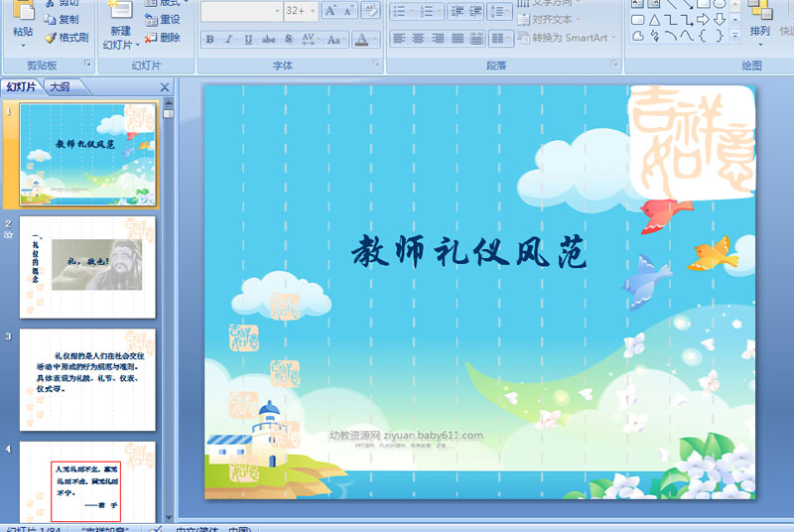The height and width of the screenshot is (532, 794).
Task: Open the Paste (粘贴) dropdown arrow
Action: pyautogui.click(x=22, y=45)
